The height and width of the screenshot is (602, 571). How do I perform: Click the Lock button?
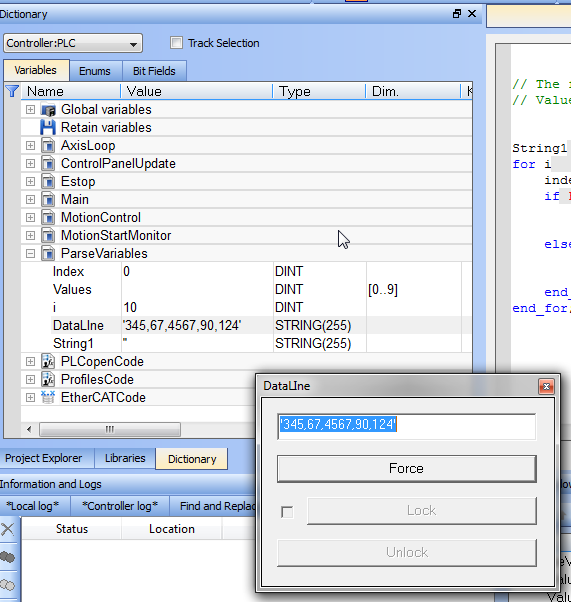click(422, 511)
